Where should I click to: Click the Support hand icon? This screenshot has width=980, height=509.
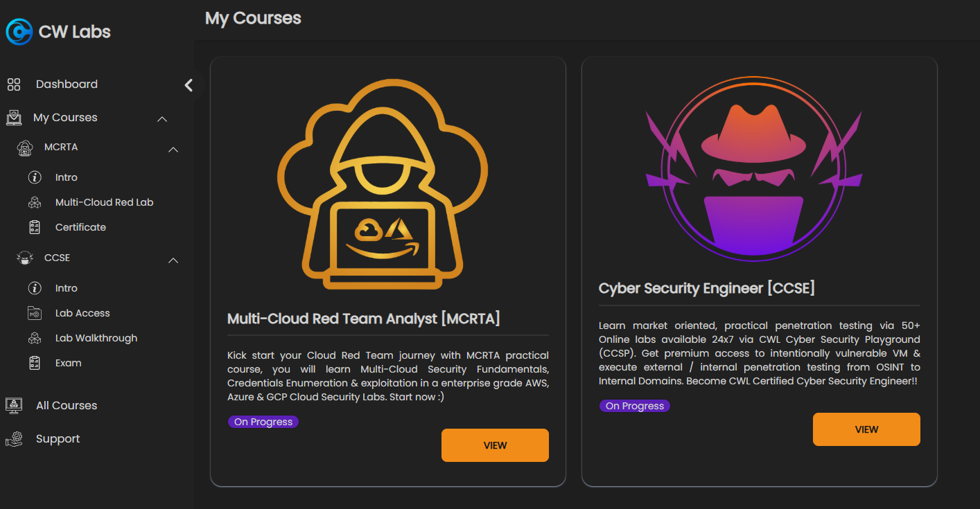(x=14, y=439)
